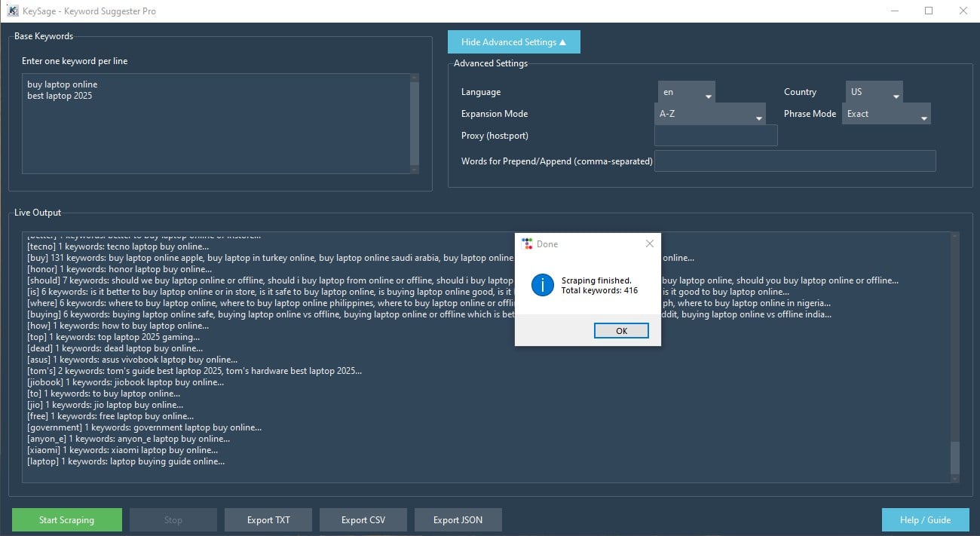Image resolution: width=980 pixels, height=536 pixels.
Task: Export results with Export CSV
Action: click(363, 520)
